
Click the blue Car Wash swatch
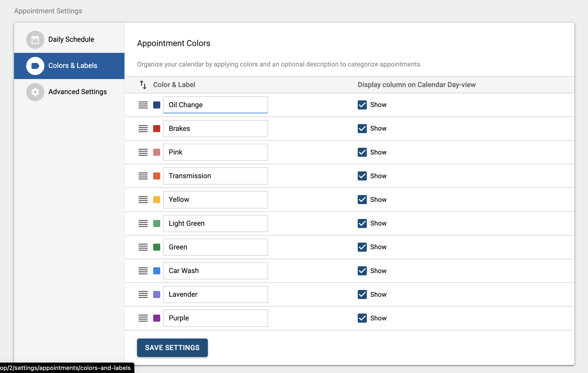[x=157, y=271]
